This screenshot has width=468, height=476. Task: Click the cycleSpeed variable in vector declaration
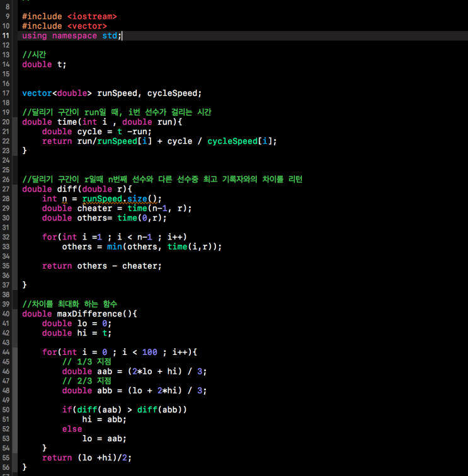tap(173, 93)
